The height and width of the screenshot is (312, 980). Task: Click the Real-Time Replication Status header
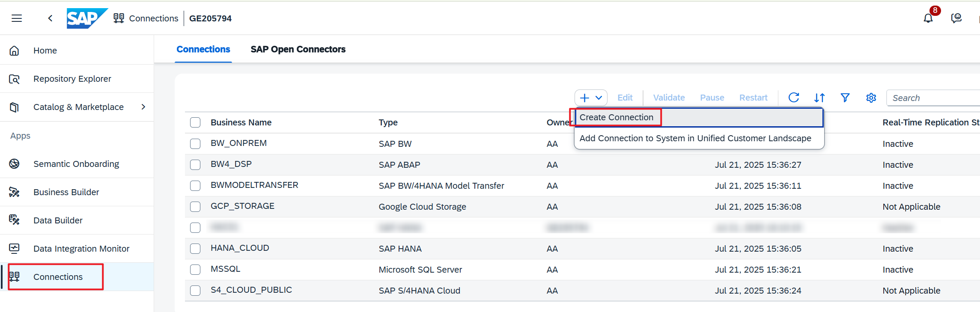[x=931, y=122]
